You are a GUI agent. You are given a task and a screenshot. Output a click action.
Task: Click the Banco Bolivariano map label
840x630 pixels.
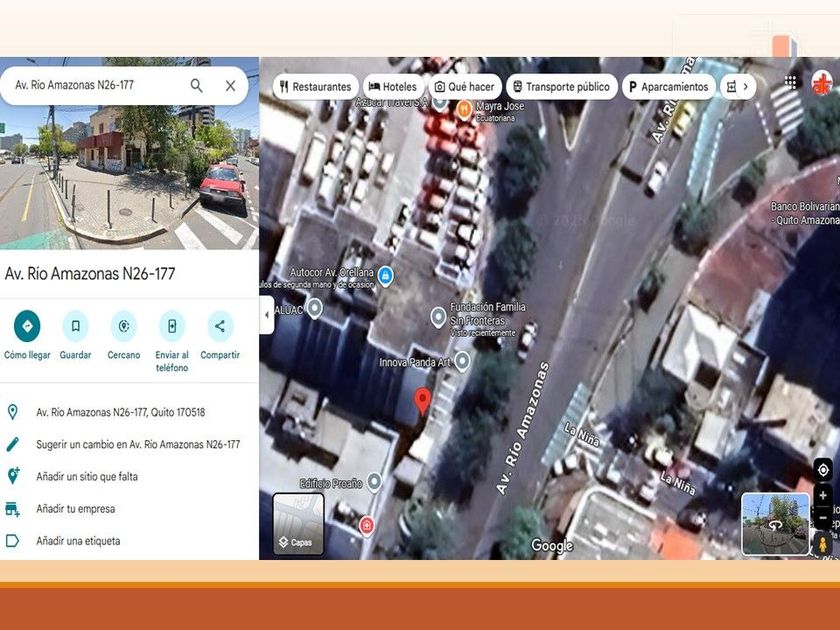pyautogui.click(x=805, y=213)
